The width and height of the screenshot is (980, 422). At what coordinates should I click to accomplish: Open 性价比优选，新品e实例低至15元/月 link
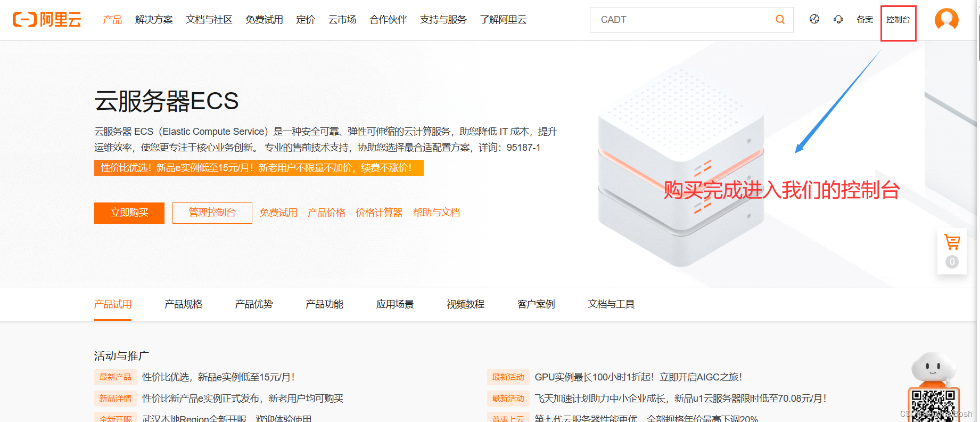click(x=219, y=377)
